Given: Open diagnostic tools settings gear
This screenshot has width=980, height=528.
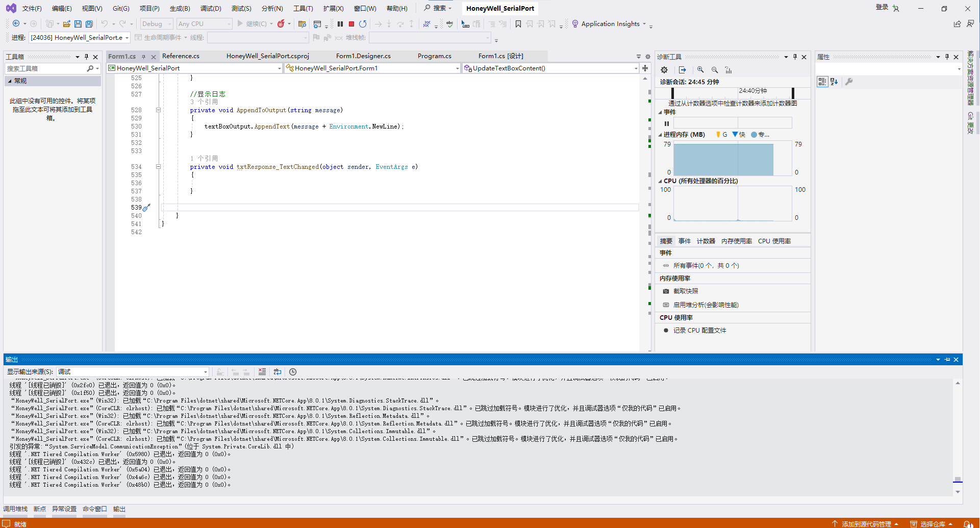Looking at the screenshot, I should (664, 70).
